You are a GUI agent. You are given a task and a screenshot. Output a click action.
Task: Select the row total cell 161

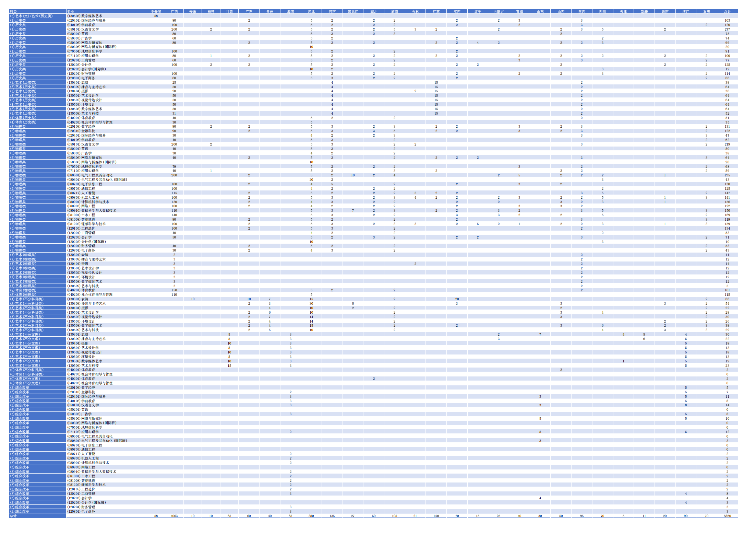coord(727,290)
